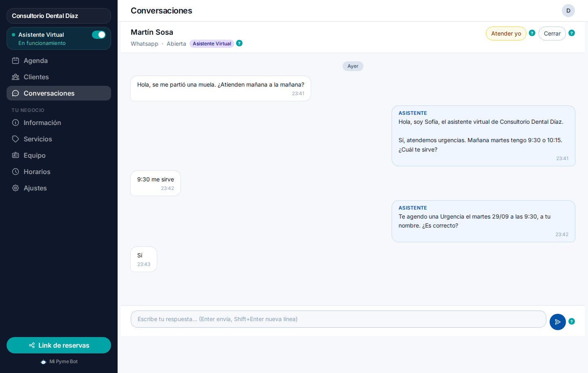Click the customer message about broken molar
Screen dimensions: 588x373
[220, 88]
